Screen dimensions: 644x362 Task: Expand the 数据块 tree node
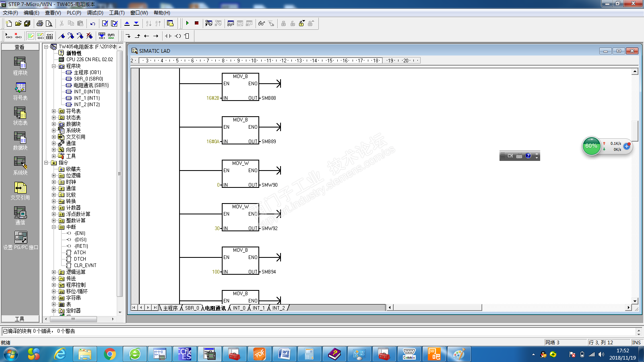[54, 124]
